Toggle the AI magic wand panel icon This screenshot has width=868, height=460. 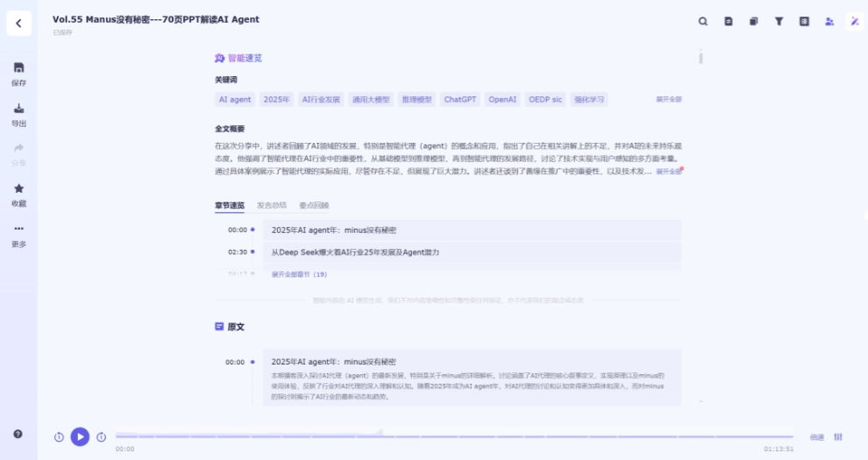pyautogui.click(x=855, y=22)
